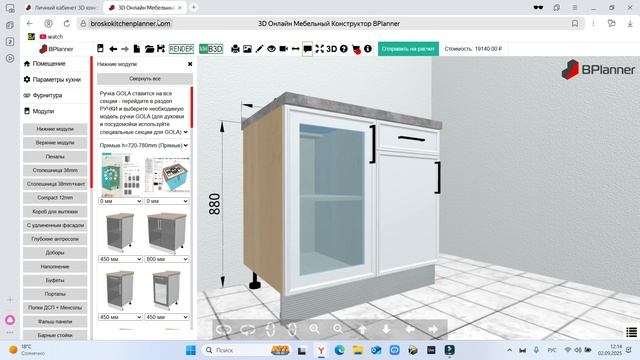Image resolution: width=640 pixels, height=360 pixels.
Task: Open the 800 мм width dropdown
Action: click(167, 259)
